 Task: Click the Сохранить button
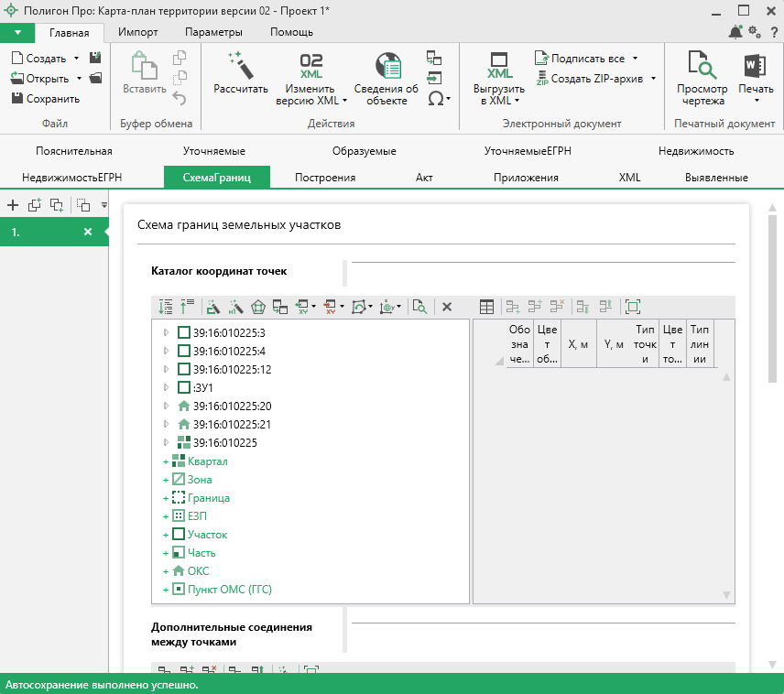click(46, 99)
